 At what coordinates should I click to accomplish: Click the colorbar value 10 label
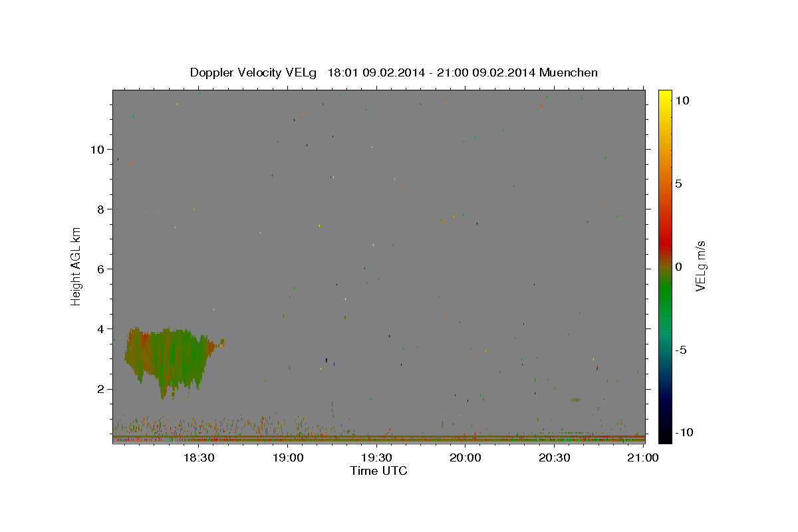(682, 100)
